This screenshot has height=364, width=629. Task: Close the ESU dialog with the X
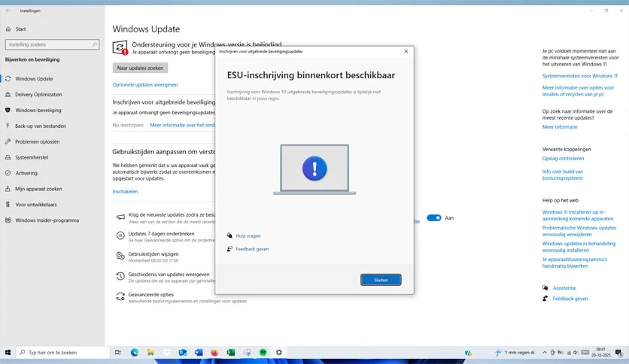(x=406, y=51)
